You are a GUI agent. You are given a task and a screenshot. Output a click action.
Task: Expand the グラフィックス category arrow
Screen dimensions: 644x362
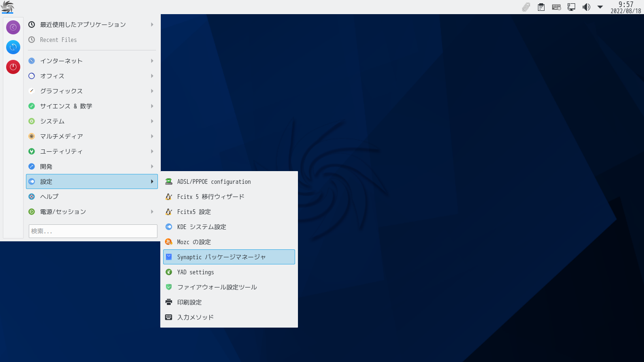click(x=152, y=91)
